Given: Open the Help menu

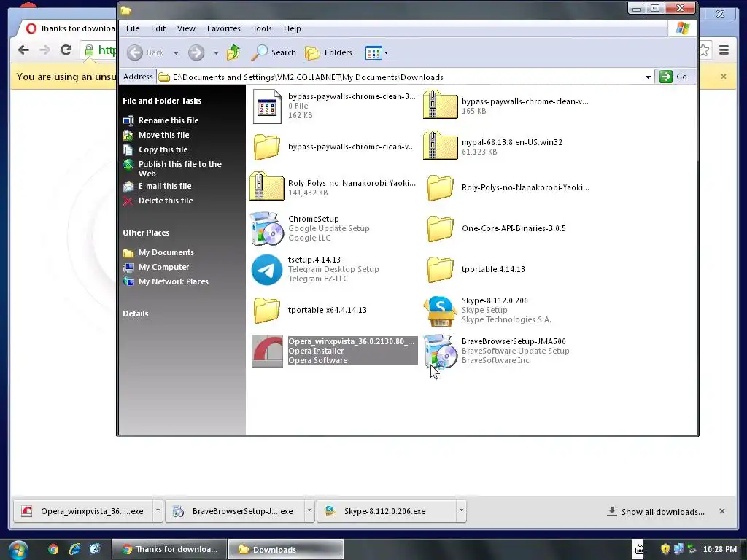Looking at the screenshot, I should point(292,28).
